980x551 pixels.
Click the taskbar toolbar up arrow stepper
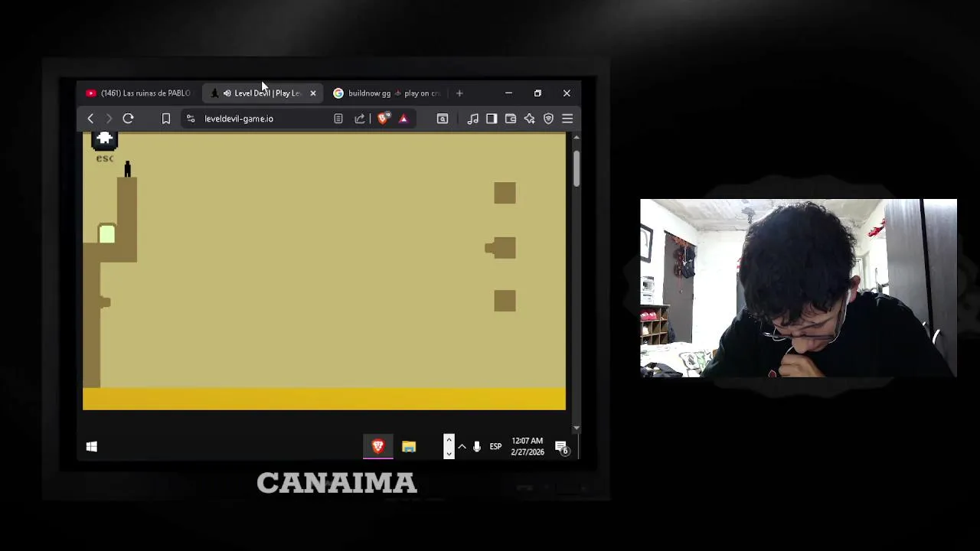[449, 440]
